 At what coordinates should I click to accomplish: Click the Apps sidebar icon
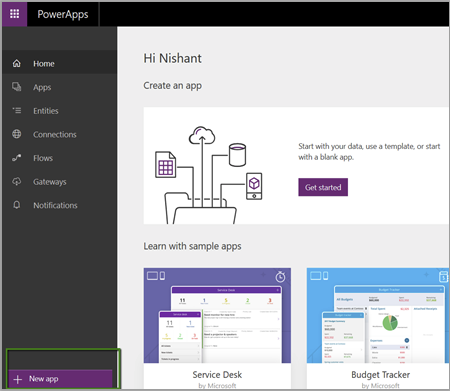pyautogui.click(x=16, y=87)
